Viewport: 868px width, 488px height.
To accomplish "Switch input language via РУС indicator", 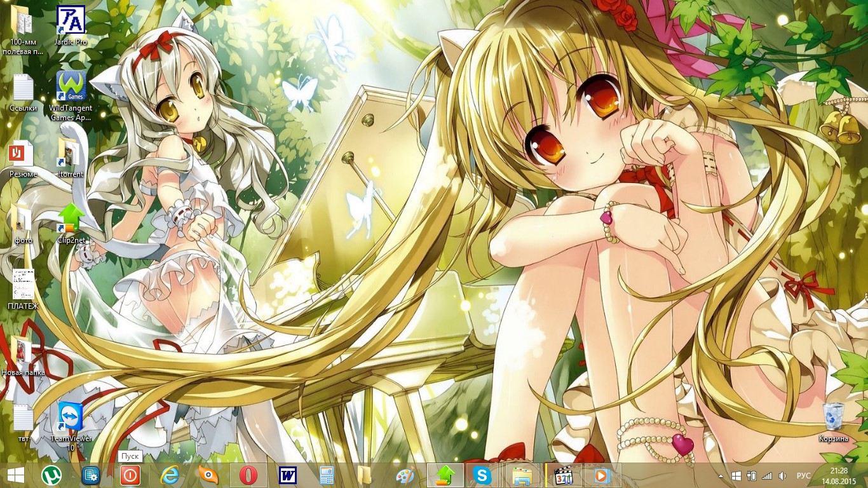I will [804, 475].
